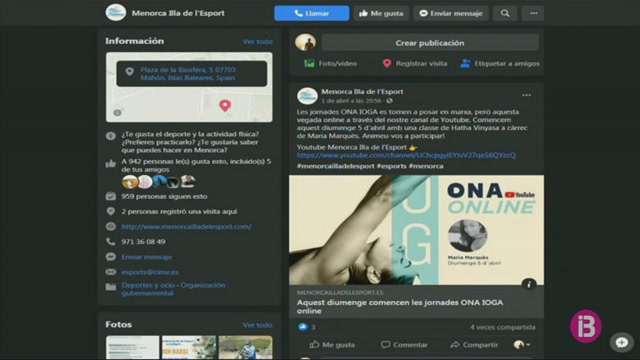Expand the profile selector dropdown beside Compartir
This screenshot has width=640, height=360.
point(522,345)
